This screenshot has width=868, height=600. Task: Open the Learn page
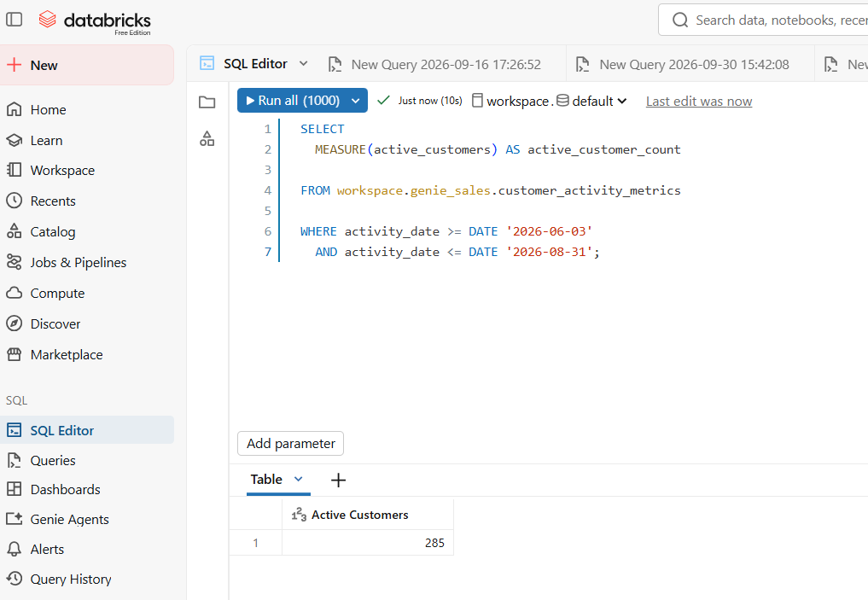(46, 141)
